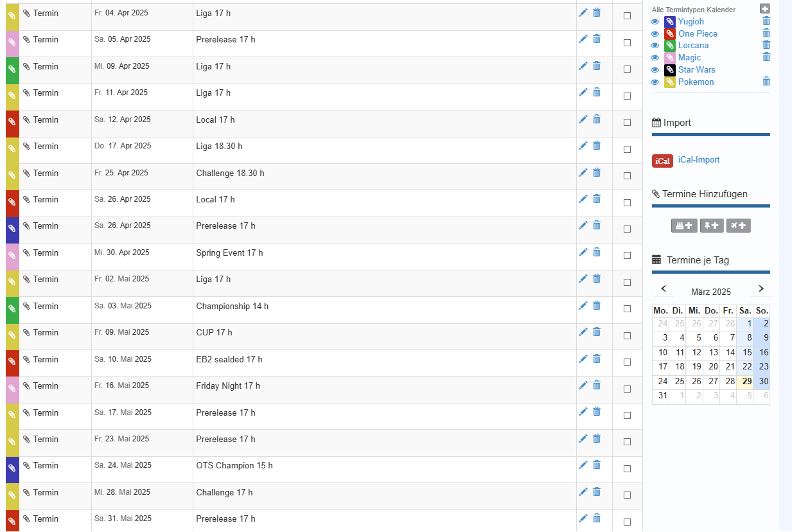The width and height of the screenshot is (792, 532).
Task: Go to next month in mini calendar
Action: point(761,289)
